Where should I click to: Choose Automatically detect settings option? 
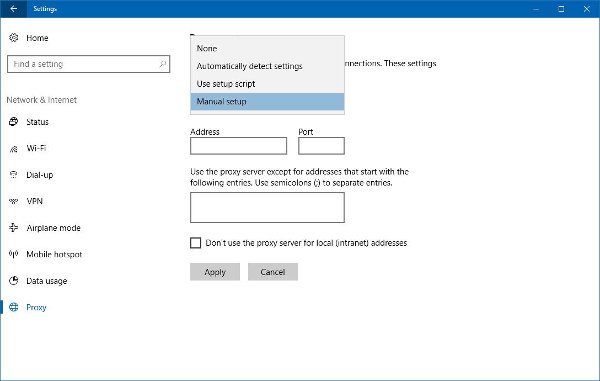click(x=267, y=66)
